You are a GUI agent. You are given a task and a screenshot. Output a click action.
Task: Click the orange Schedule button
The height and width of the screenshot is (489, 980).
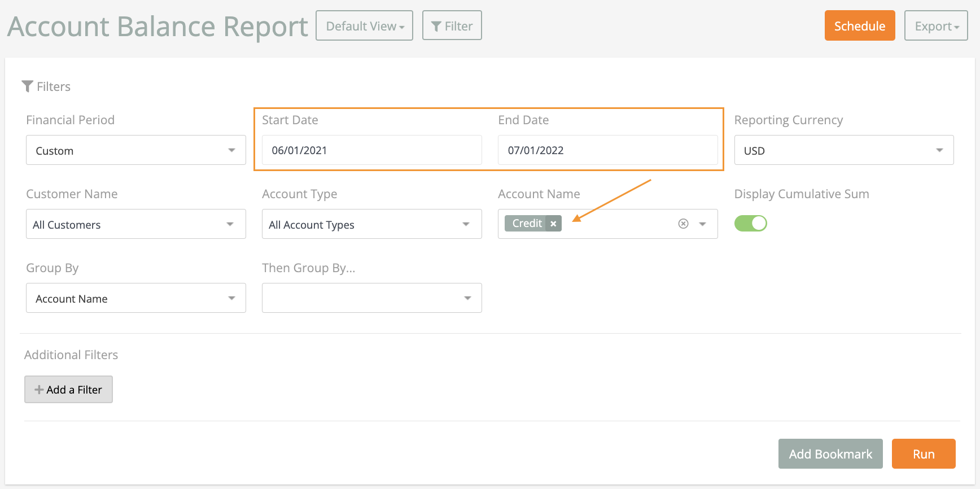[860, 25]
